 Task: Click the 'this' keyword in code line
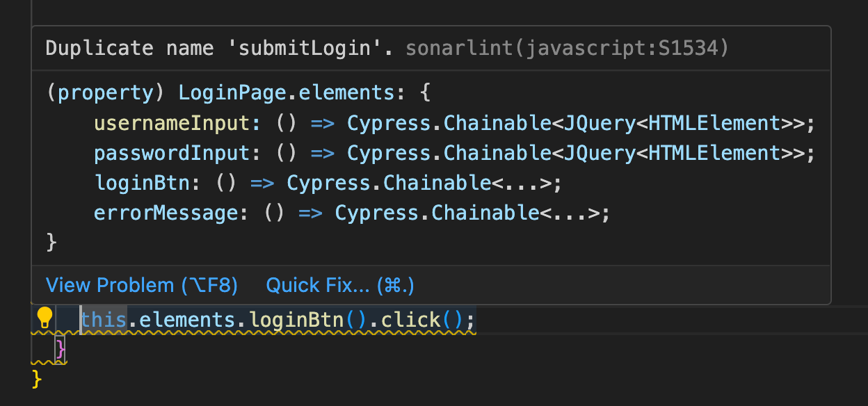click(104, 320)
